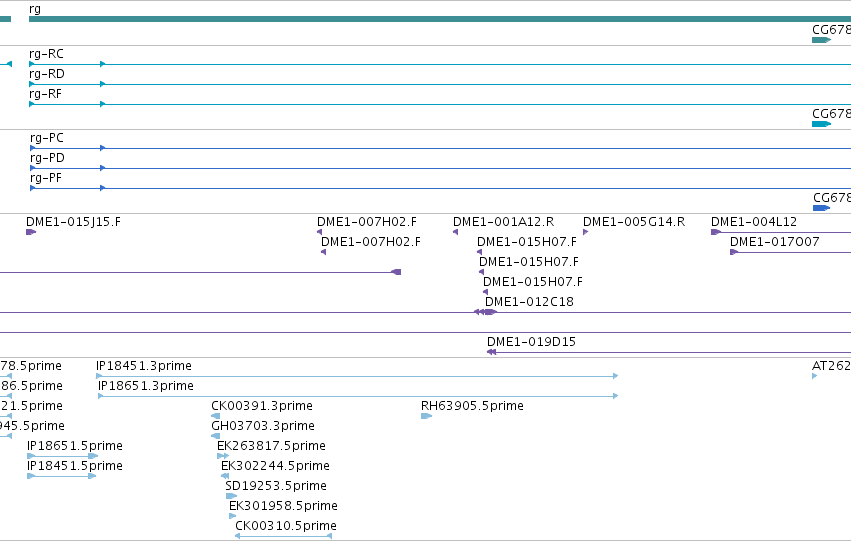This screenshot has width=851, height=541.
Task: Click the IP18651.5prime EST glyph
Action: 63,456
